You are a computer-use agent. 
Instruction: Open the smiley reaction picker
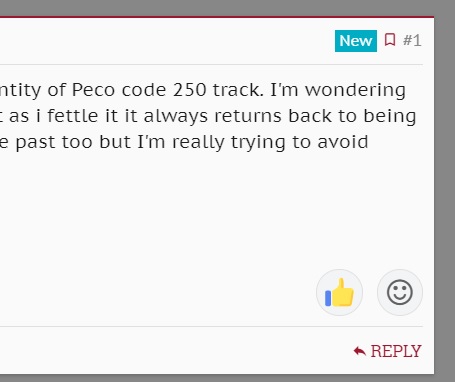coord(400,292)
